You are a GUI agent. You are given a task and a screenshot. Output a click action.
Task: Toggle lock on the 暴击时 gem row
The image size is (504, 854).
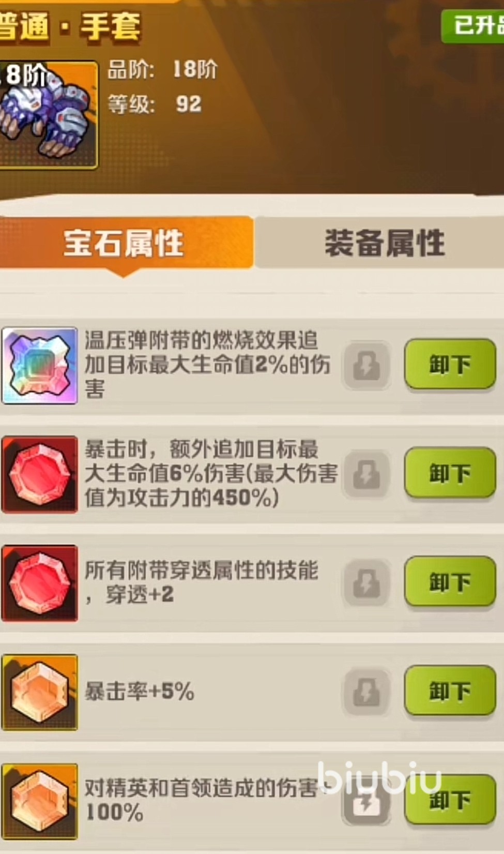[367, 474]
